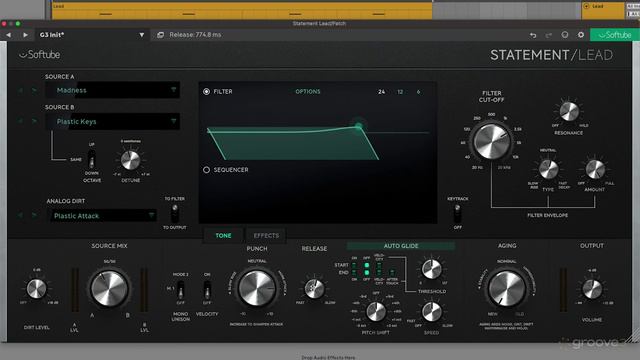Select next Source B sound
640x360 pixels.
[35, 121]
